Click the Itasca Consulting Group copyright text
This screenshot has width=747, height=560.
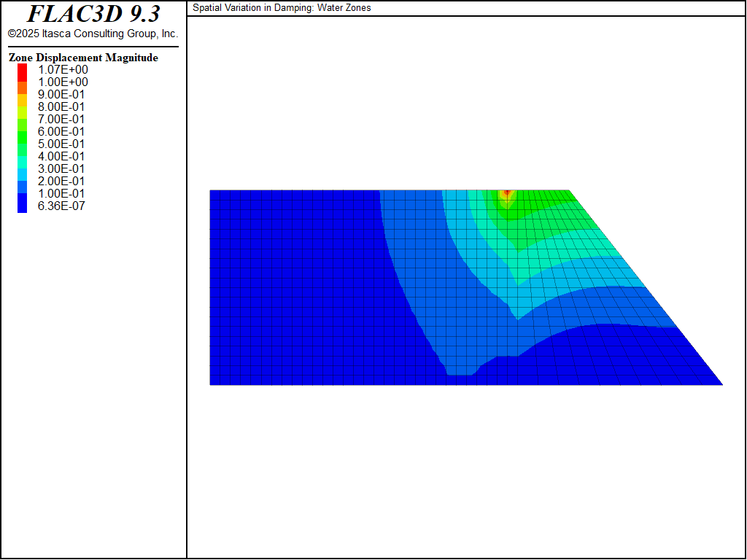tap(93, 34)
